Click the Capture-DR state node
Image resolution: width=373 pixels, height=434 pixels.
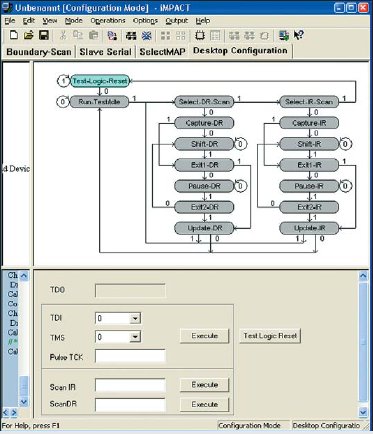204,123
